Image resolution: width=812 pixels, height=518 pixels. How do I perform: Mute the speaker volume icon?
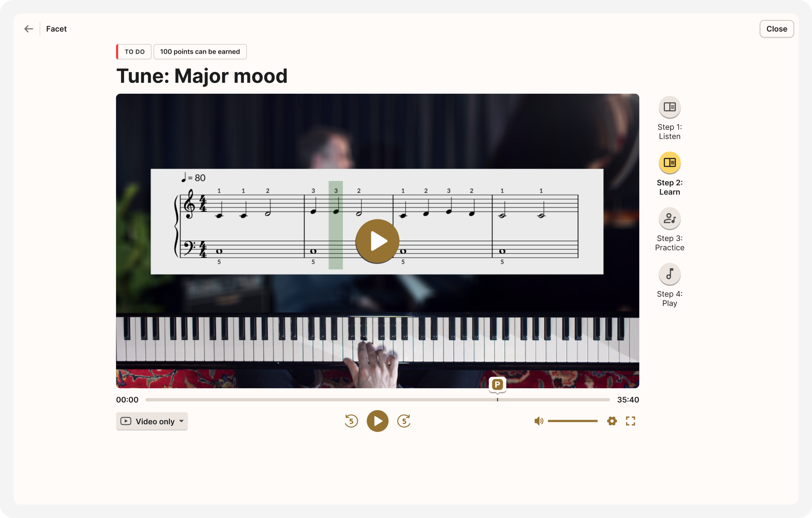(539, 421)
